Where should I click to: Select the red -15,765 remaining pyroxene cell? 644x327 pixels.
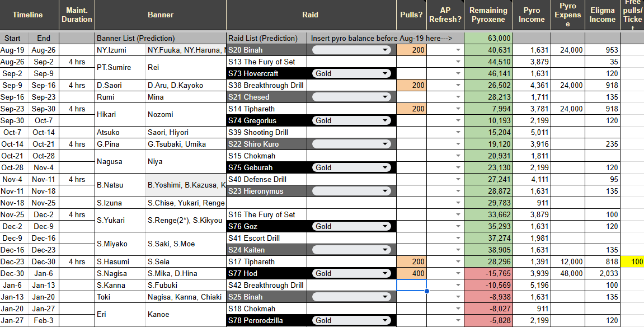click(488, 274)
